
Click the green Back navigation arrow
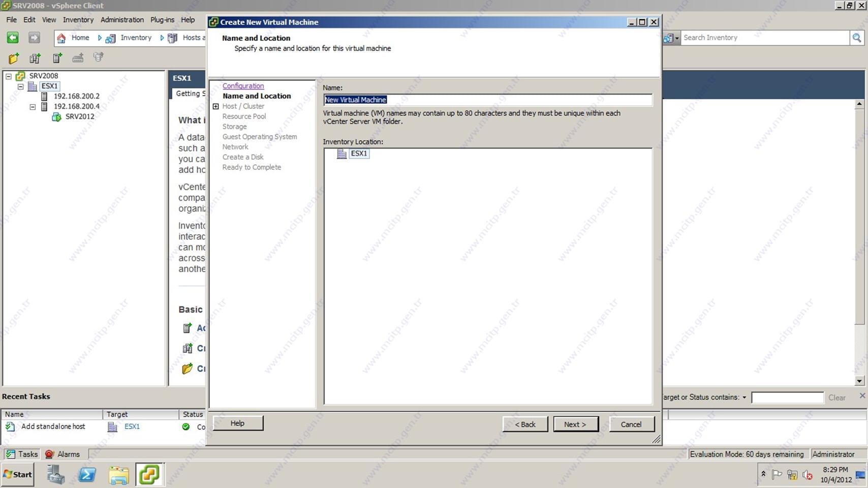pyautogui.click(x=13, y=38)
